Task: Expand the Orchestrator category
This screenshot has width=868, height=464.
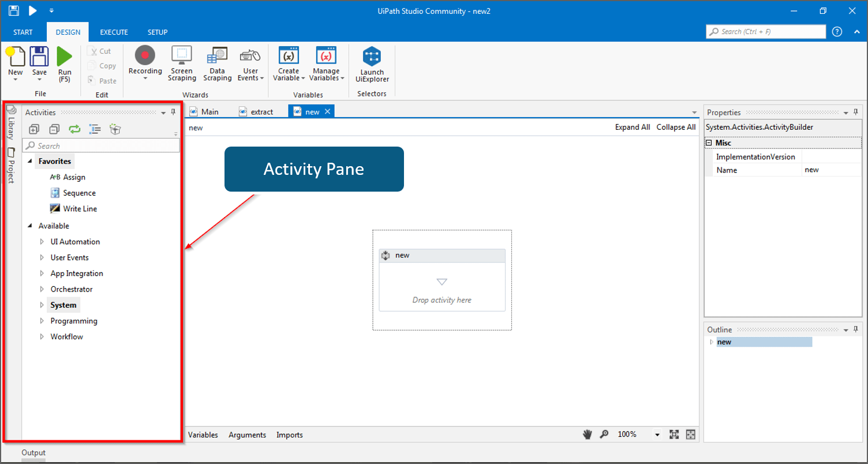Action: coord(42,289)
